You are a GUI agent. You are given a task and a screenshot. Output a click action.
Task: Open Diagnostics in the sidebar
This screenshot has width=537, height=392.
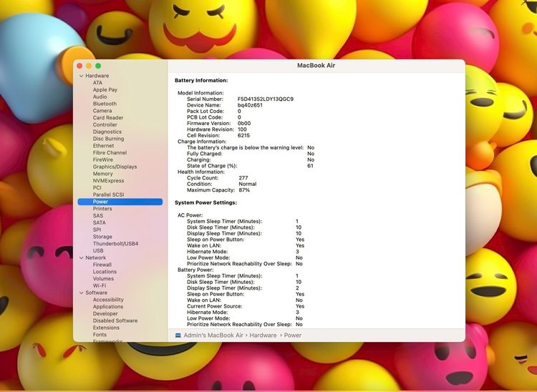pos(107,132)
